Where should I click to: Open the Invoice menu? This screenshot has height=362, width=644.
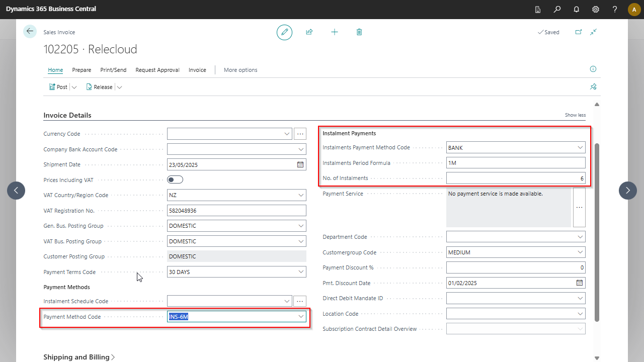tap(197, 70)
